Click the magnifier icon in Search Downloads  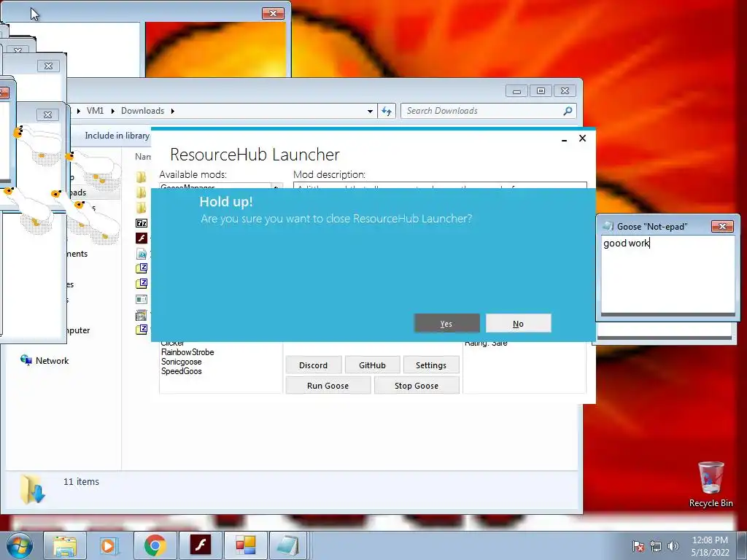tap(568, 111)
